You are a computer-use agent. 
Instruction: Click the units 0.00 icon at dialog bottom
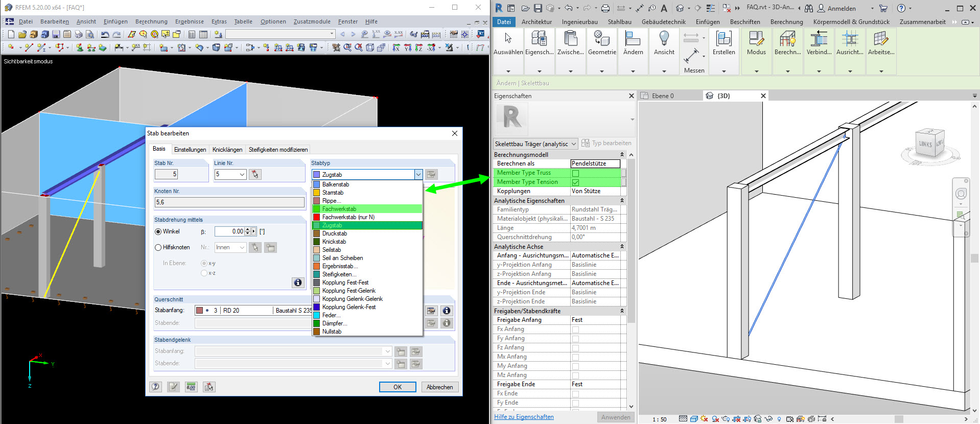coord(191,387)
